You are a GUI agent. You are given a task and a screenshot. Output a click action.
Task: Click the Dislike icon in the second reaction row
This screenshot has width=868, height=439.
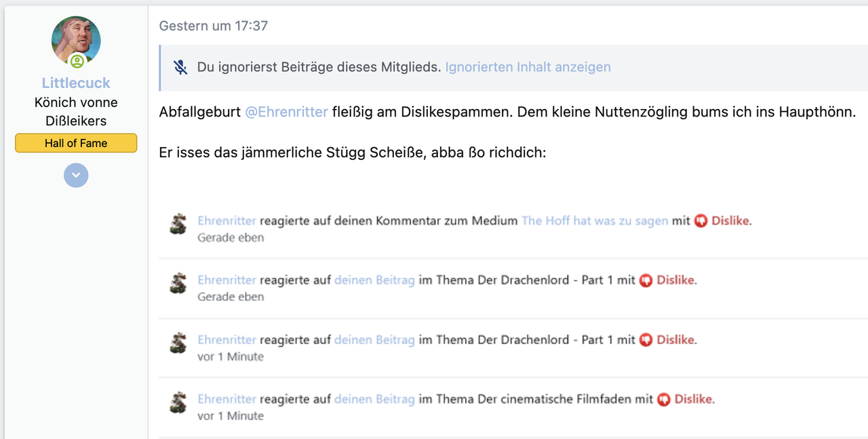(x=646, y=280)
